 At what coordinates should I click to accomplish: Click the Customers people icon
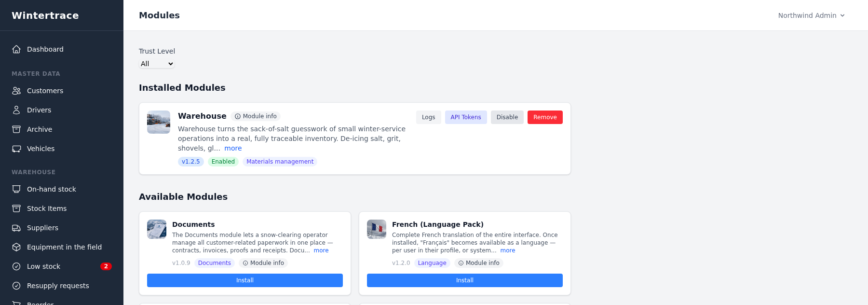pyautogui.click(x=16, y=91)
